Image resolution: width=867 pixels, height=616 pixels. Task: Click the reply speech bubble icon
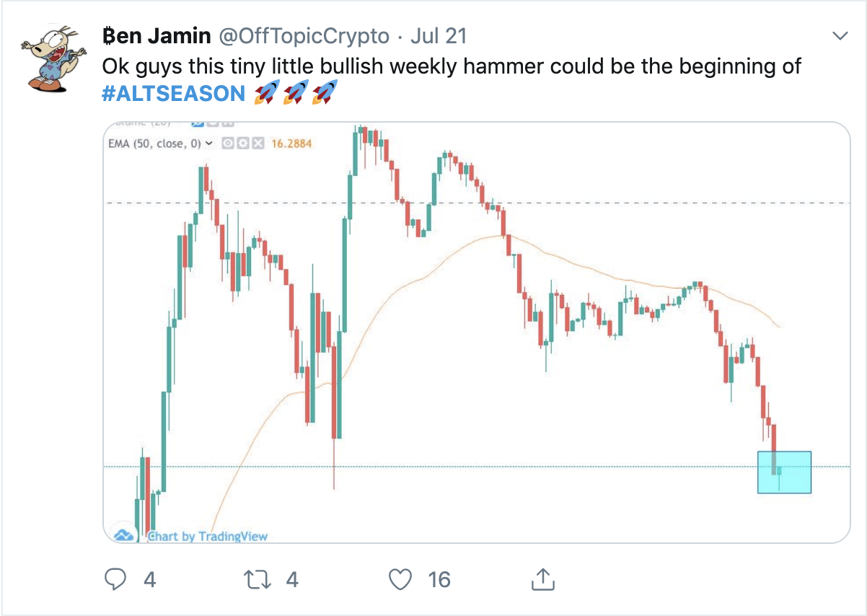(x=116, y=578)
